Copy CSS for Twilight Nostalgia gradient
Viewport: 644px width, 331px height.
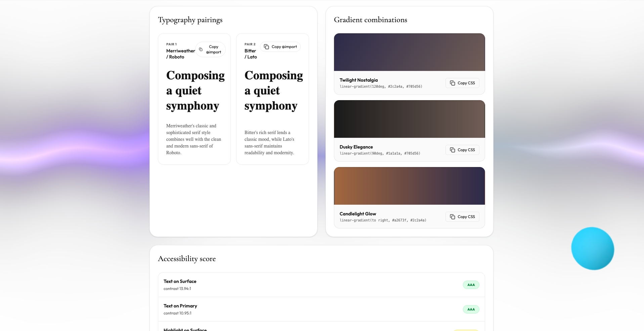(x=462, y=83)
